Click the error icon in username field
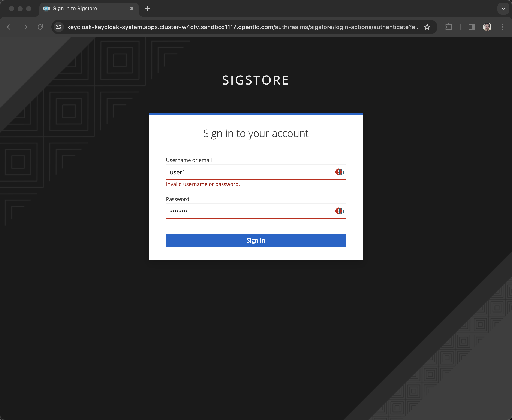512x420 pixels. click(339, 172)
